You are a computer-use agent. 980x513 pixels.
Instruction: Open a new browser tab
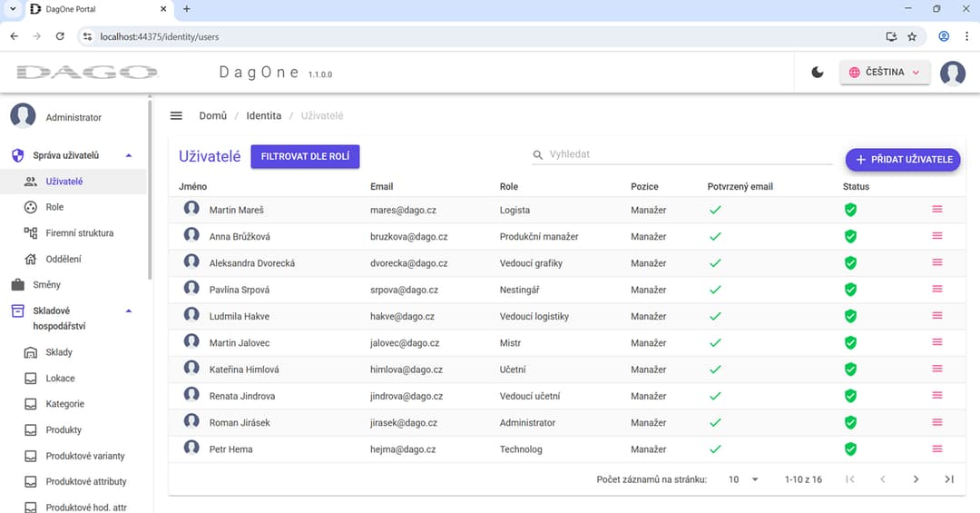click(x=186, y=9)
